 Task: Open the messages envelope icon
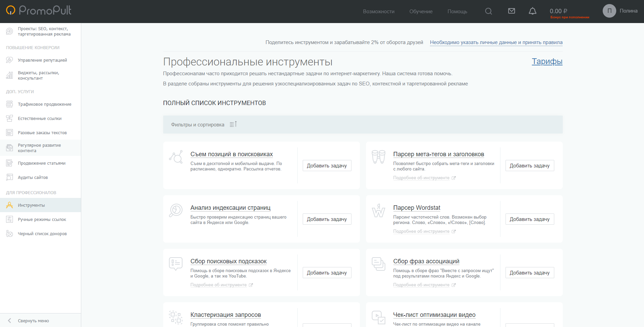(512, 11)
